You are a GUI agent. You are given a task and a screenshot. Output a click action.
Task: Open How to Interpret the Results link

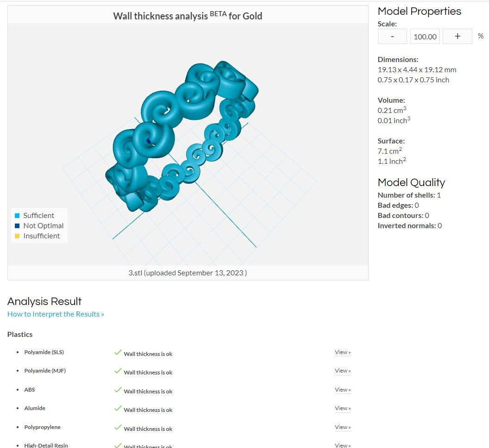click(x=56, y=314)
